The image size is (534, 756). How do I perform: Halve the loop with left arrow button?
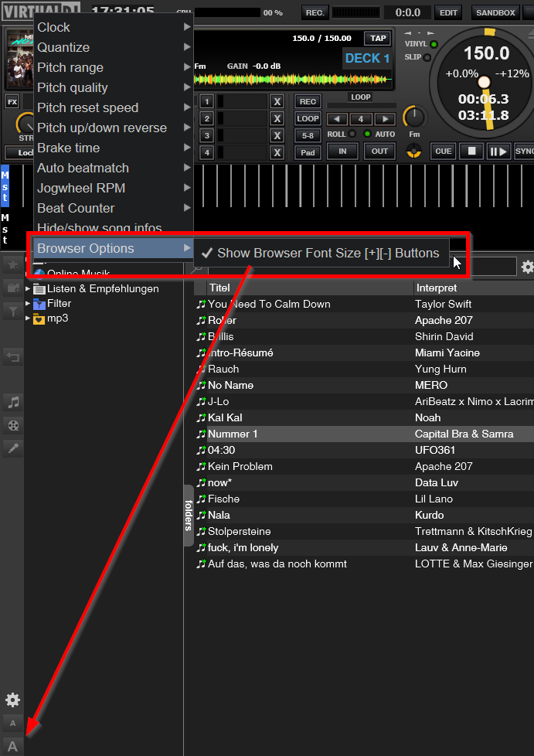(337, 119)
